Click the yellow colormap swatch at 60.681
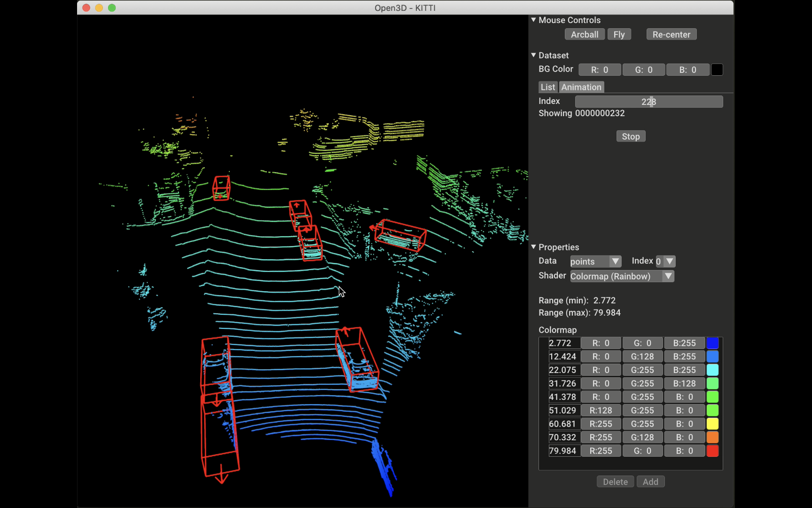Image resolution: width=812 pixels, height=508 pixels. tap(712, 424)
